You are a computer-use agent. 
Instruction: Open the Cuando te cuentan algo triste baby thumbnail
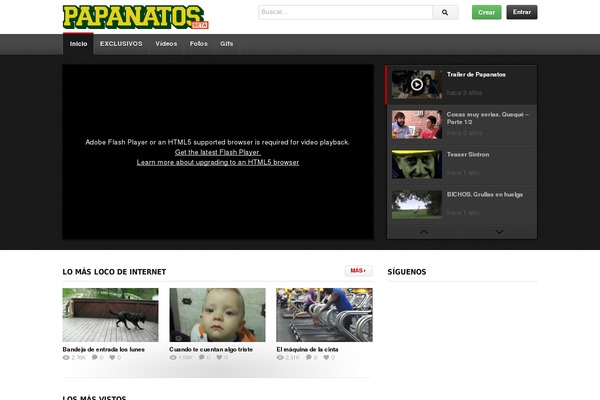point(217,315)
